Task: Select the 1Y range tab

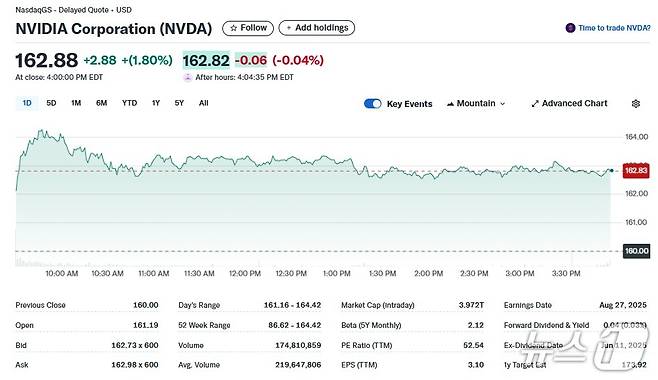Action: tap(156, 103)
